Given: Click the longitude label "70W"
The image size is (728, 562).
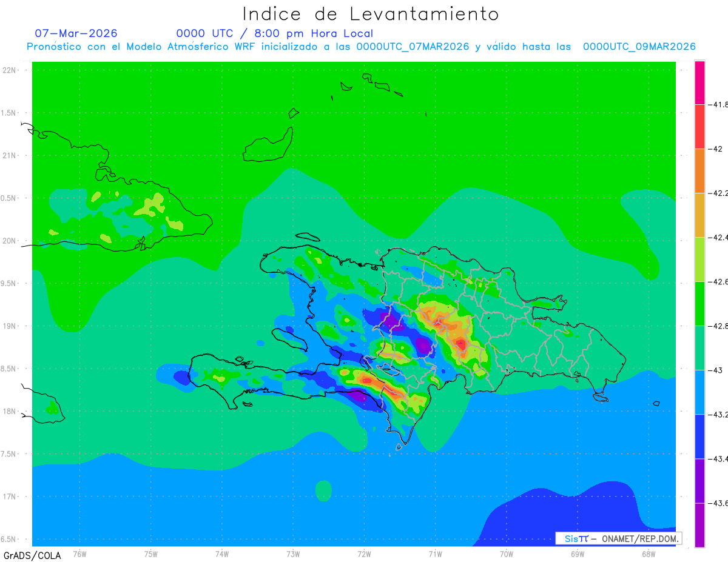Looking at the screenshot, I should pyautogui.click(x=507, y=554).
